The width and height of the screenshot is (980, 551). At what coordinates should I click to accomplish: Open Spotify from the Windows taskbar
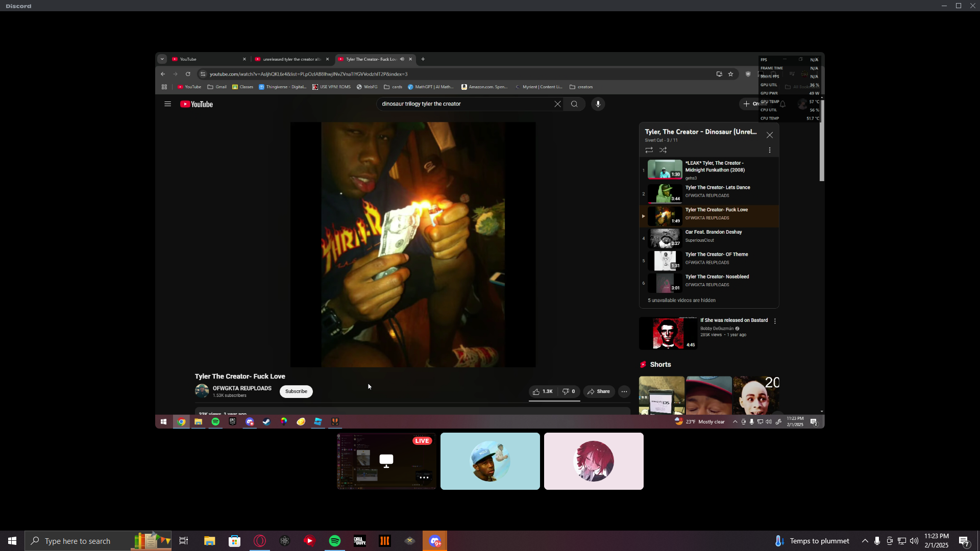click(x=335, y=541)
